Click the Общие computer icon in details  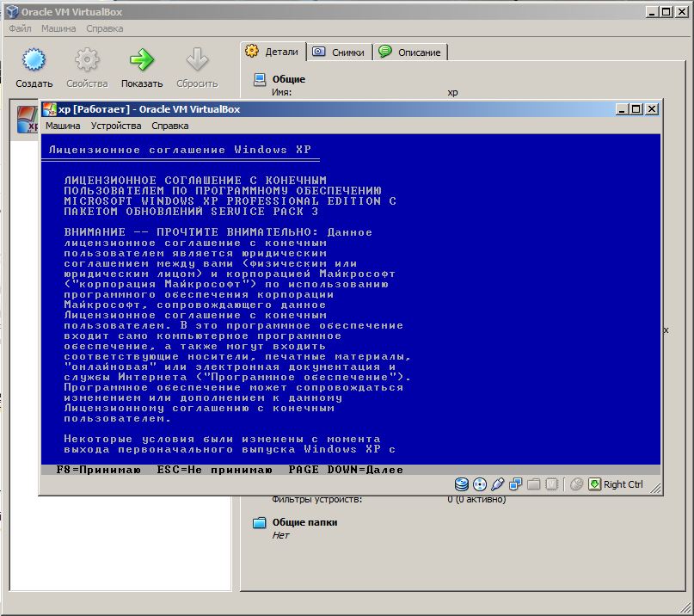pyautogui.click(x=260, y=80)
